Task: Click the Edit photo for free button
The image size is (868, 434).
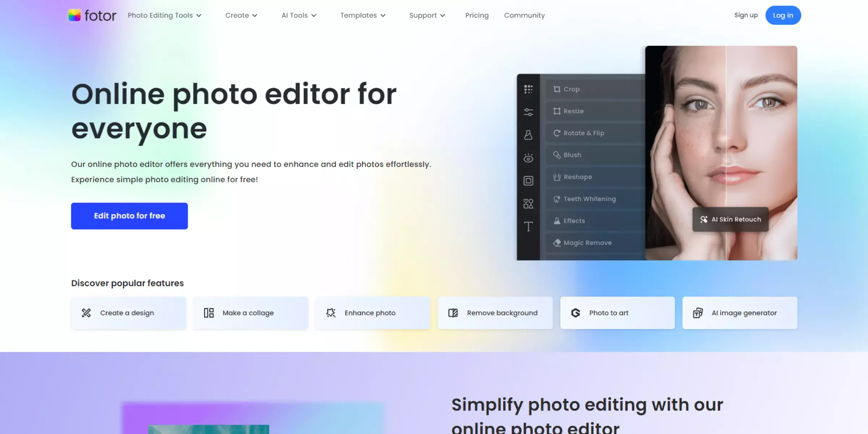Action: coord(129,216)
